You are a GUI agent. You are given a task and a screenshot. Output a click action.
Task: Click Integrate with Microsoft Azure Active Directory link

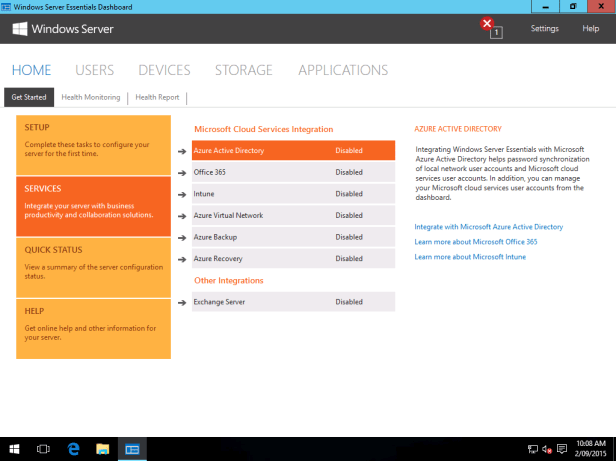[x=488, y=227]
